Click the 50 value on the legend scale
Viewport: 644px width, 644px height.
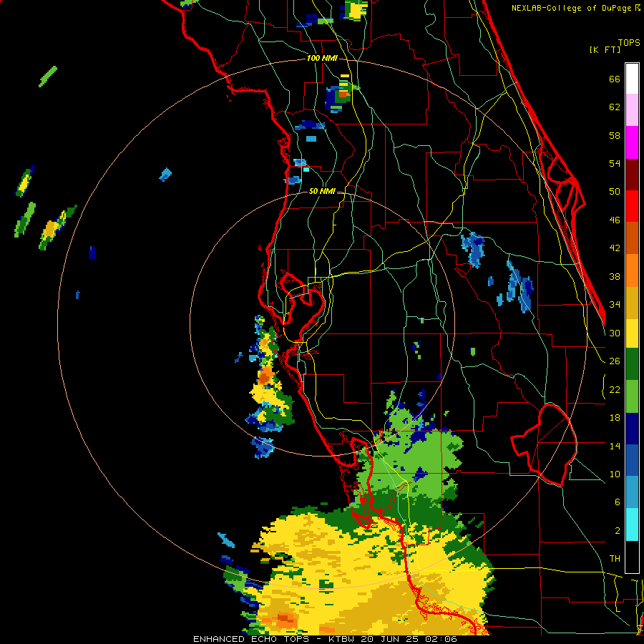[615, 192]
